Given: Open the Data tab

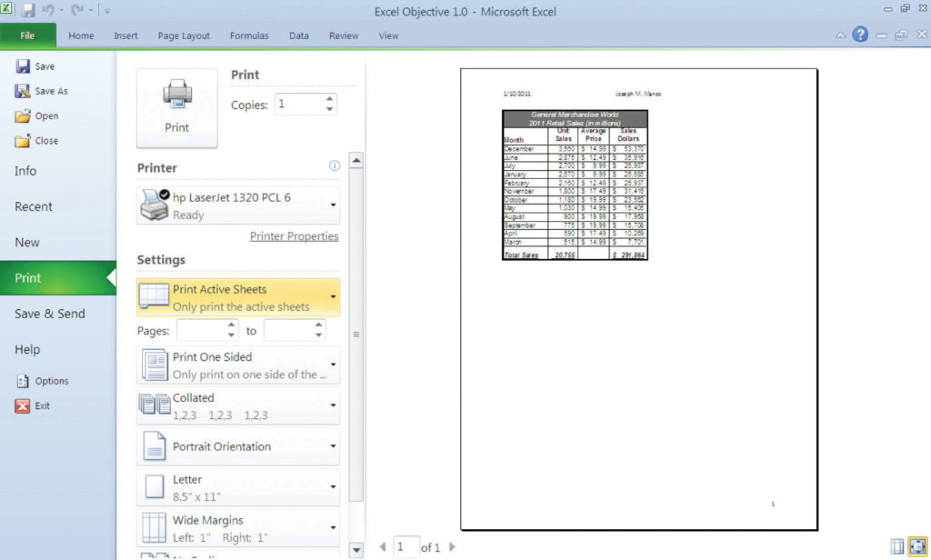Looking at the screenshot, I should pos(298,35).
